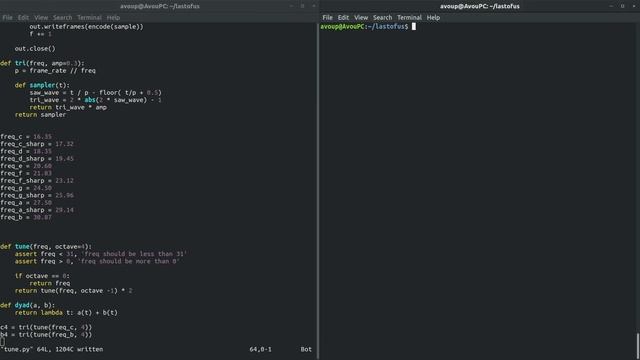Open View menu in left terminal window

(41, 18)
